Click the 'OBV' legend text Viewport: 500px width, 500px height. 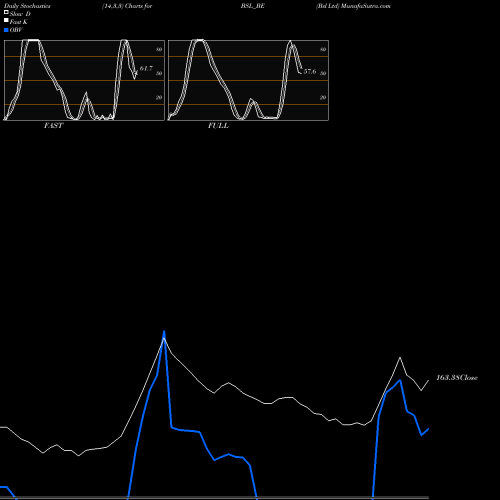point(16,30)
